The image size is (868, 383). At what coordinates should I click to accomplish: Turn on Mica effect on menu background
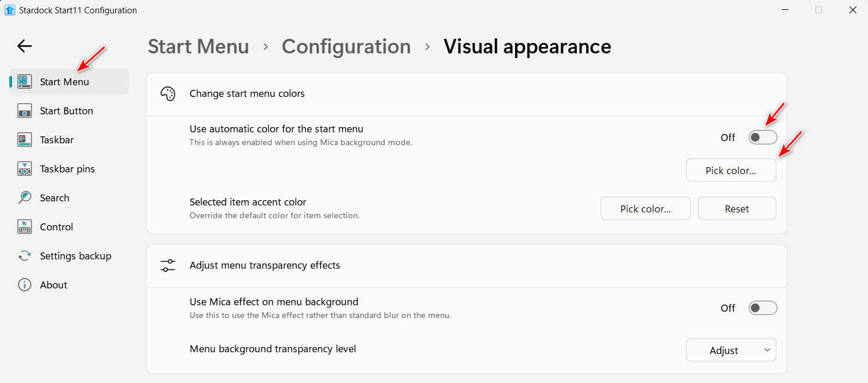(762, 308)
